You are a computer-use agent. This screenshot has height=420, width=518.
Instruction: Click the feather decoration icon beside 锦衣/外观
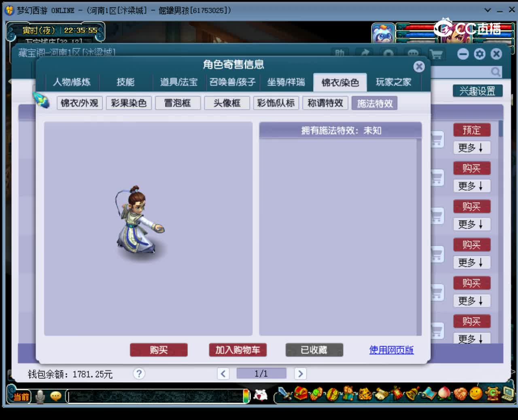tap(41, 100)
